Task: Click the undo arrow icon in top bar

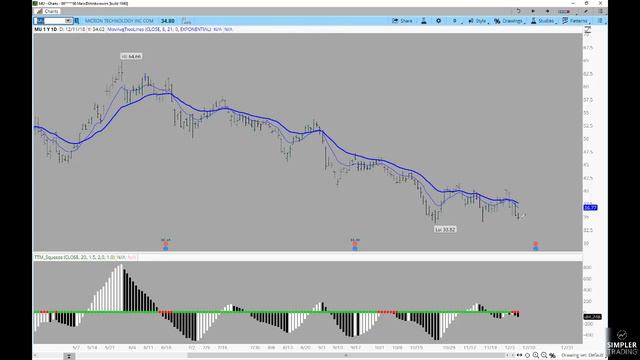Action: coord(518,11)
